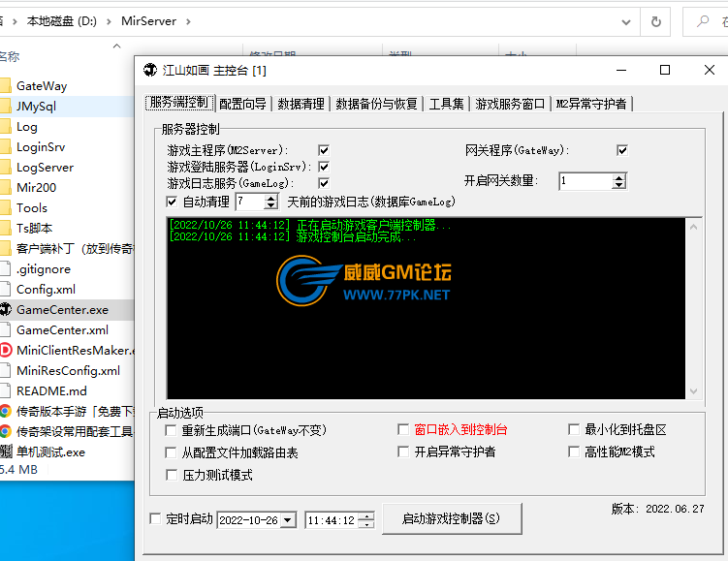Click the README.md file icon

click(x=5, y=390)
